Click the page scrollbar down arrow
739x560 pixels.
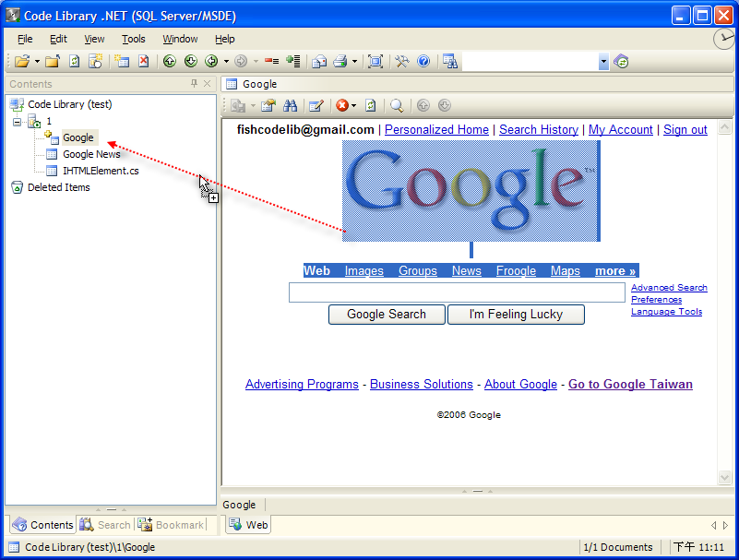tap(724, 477)
